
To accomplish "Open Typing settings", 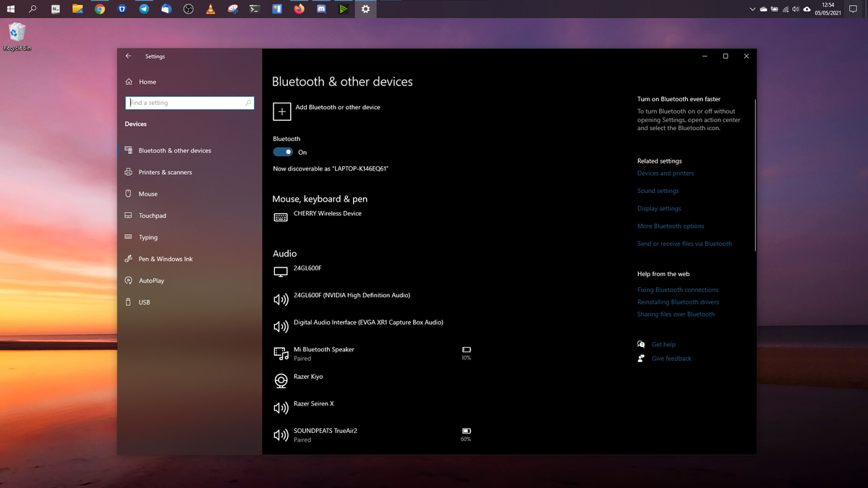I will 147,236.
